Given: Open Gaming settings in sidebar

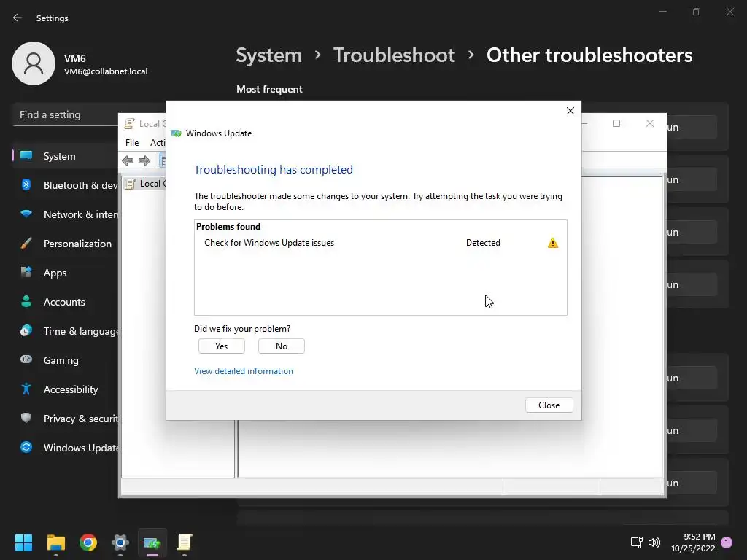Looking at the screenshot, I should [x=65, y=360].
